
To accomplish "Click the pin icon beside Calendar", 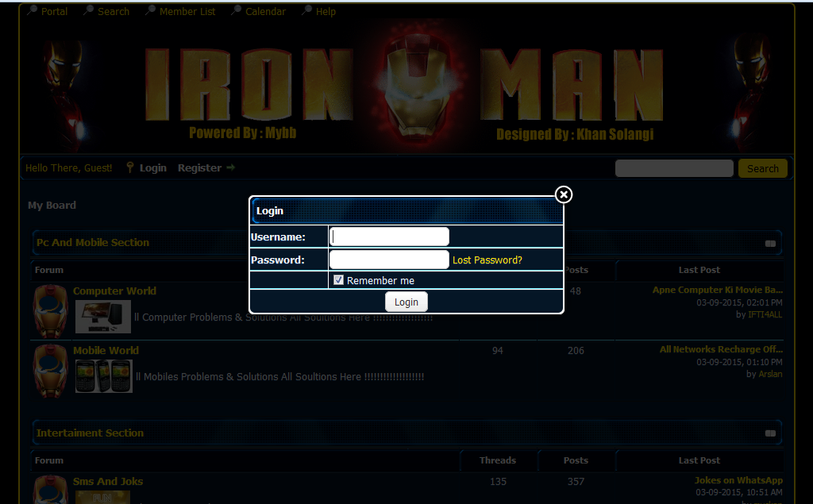I will 236,10.
